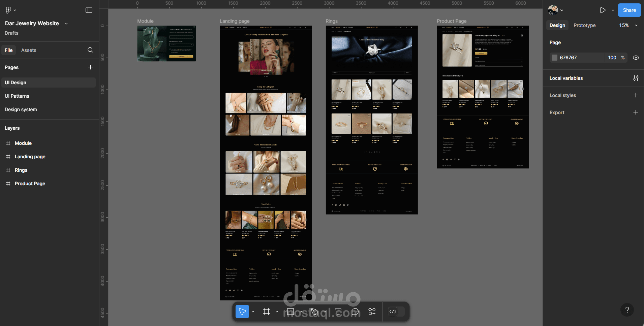Screen dimensions: 644x326
Task: Select the Comment tool
Action: 355,312
